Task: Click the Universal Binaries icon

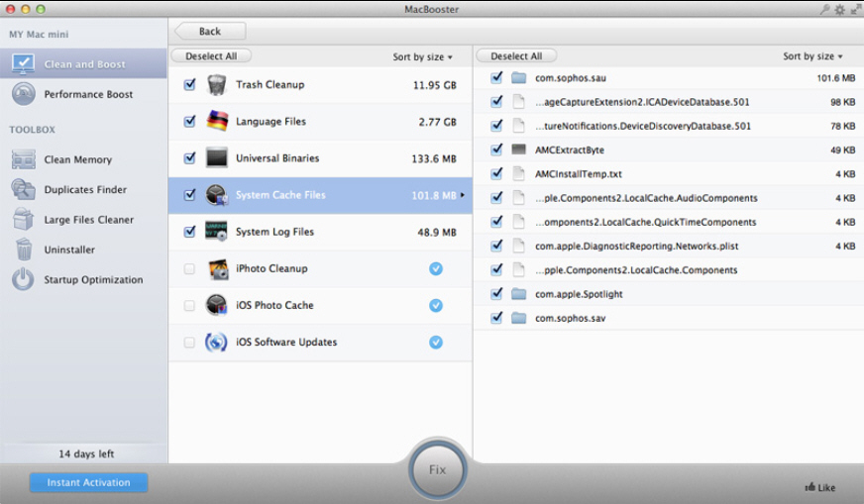Action: point(217,158)
